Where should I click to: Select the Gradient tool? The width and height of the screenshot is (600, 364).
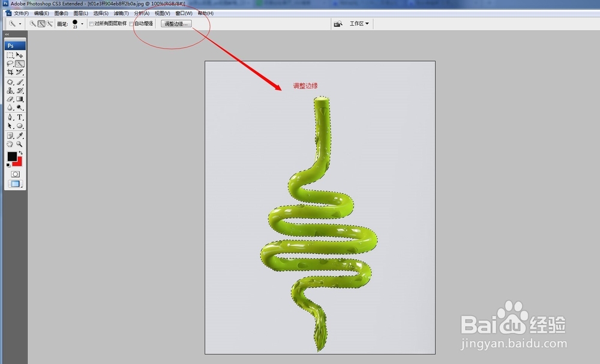click(20, 99)
